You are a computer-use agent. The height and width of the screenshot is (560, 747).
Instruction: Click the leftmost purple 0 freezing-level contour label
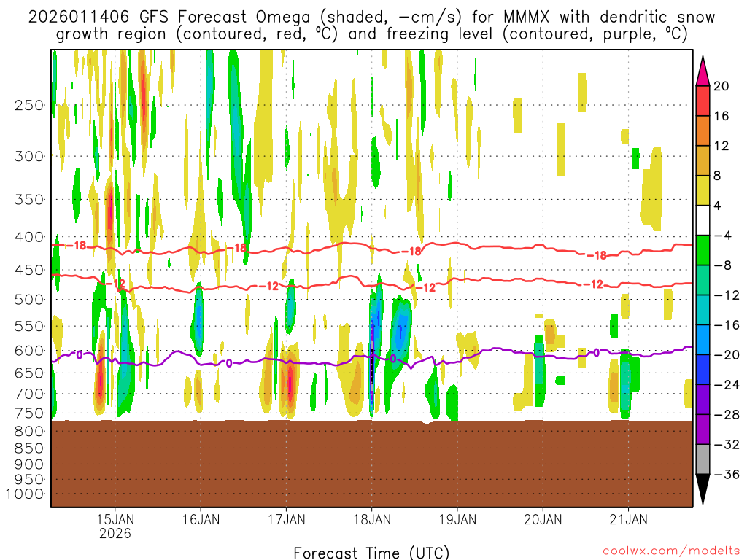point(79,355)
